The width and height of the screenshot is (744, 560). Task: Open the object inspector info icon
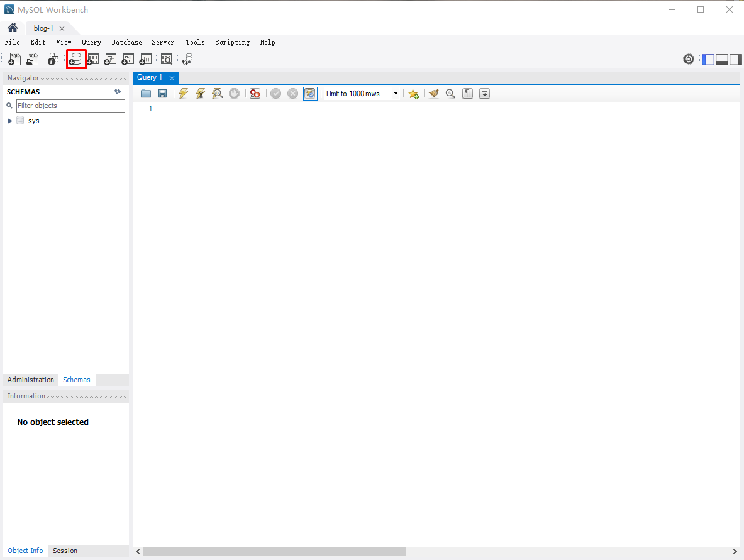(x=53, y=59)
